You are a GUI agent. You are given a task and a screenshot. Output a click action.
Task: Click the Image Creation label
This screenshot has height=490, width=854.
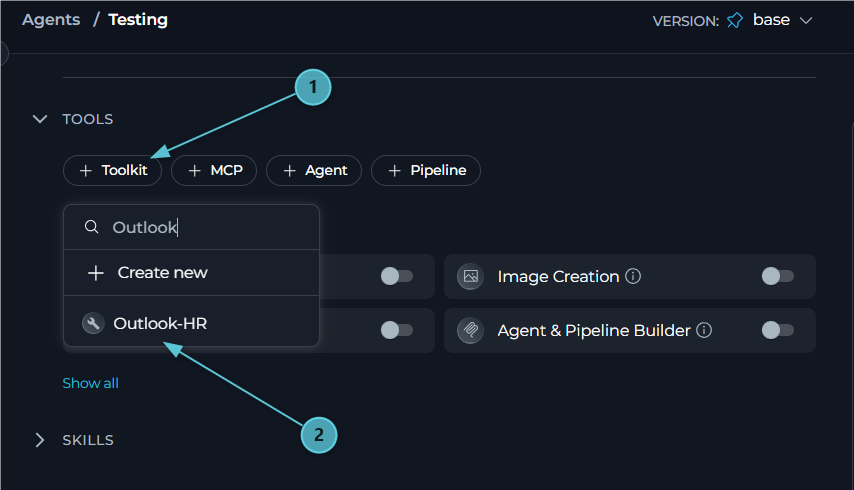[x=558, y=277]
